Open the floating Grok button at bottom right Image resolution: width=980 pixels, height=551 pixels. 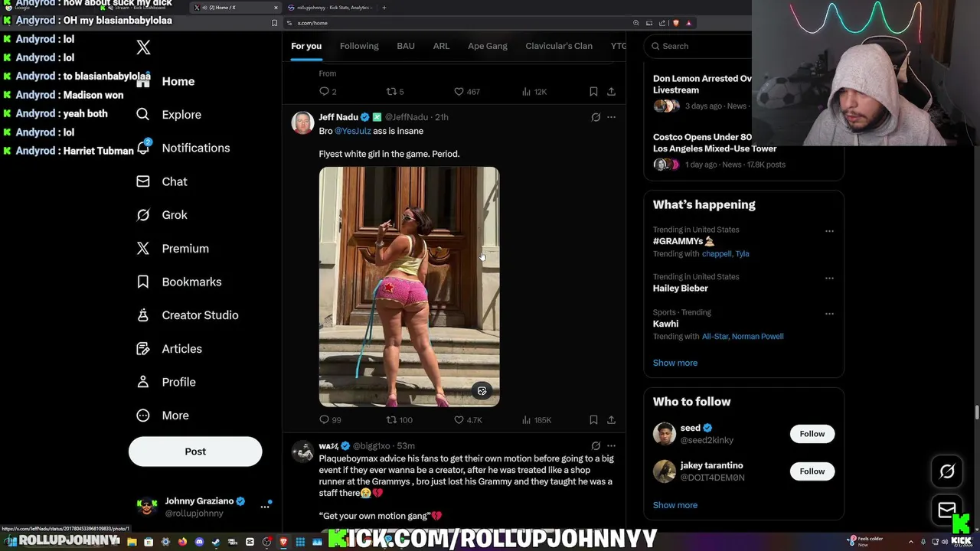pos(947,471)
